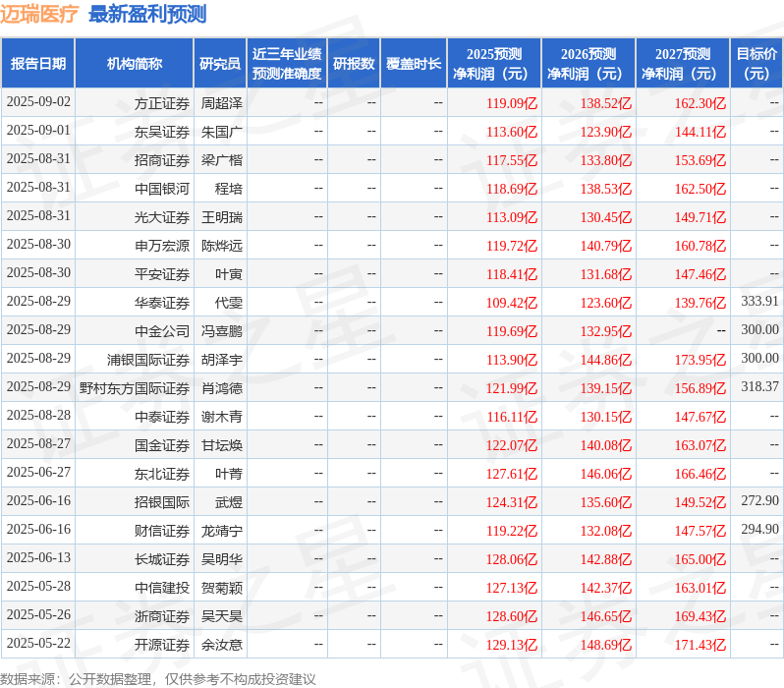Click researcher 甘坛焕
This screenshot has width=784, height=688.
pos(221,446)
